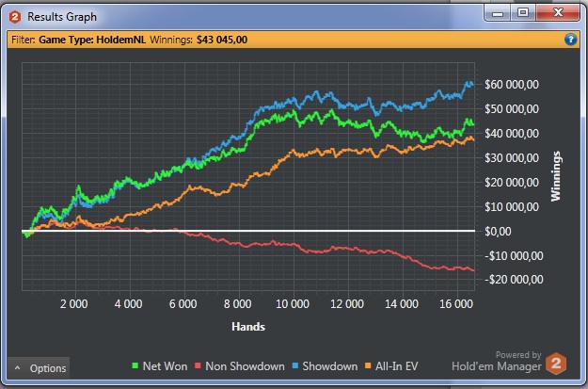Close the Results Graph window
This screenshot has height=389, width=588.
click(559, 13)
